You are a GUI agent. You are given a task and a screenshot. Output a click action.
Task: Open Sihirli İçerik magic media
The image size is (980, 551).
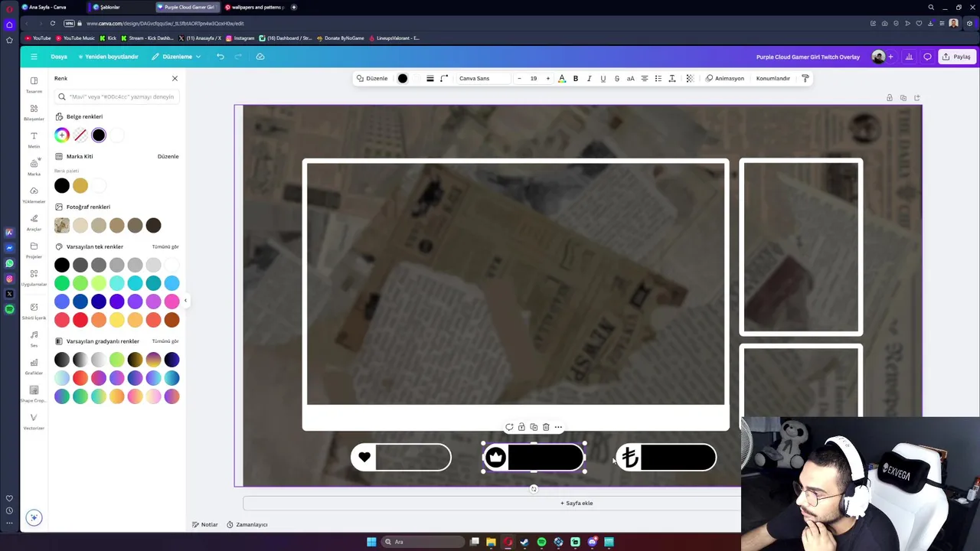[34, 311]
